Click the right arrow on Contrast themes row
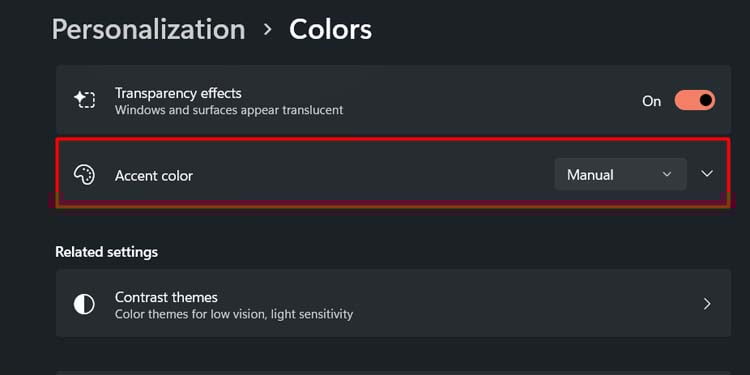This screenshot has width=750, height=375. 707,304
